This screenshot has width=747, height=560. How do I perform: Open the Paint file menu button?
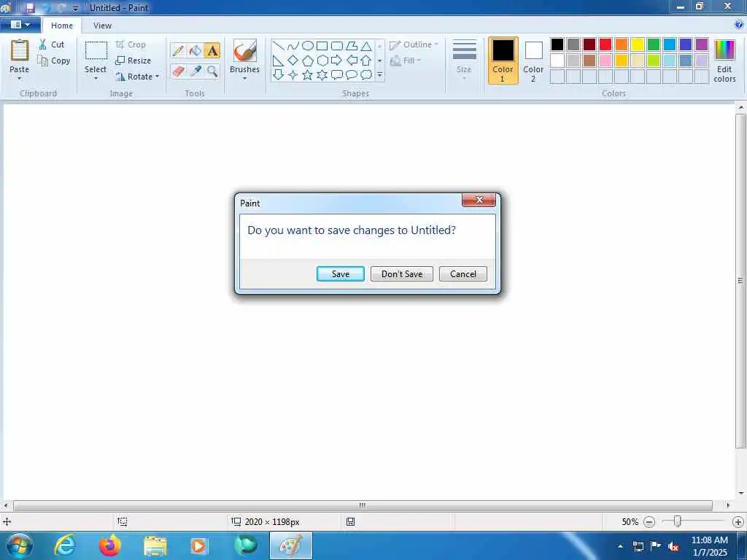click(x=20, y=24)
